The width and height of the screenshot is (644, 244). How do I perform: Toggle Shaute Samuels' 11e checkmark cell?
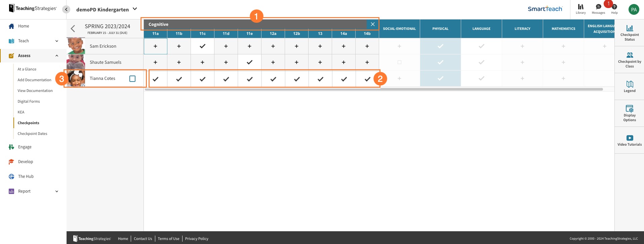249,62
